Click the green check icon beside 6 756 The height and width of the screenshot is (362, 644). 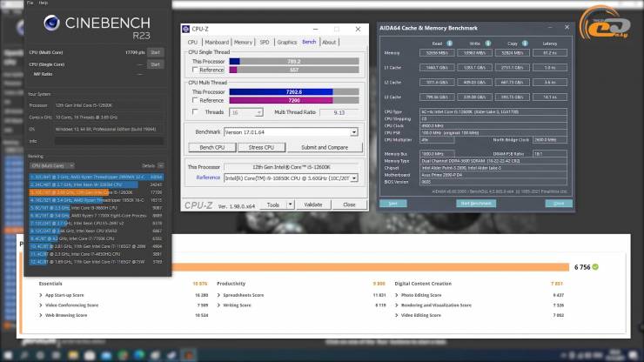(595, 267)
